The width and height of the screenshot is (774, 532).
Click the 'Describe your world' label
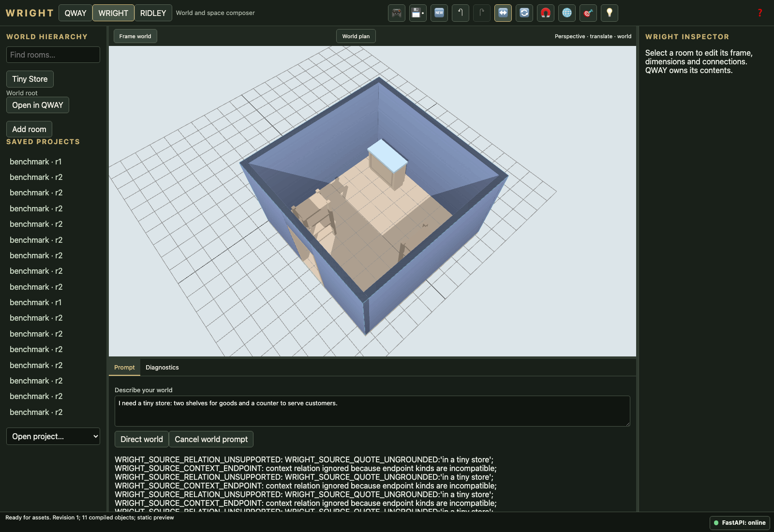click(144, 390)
